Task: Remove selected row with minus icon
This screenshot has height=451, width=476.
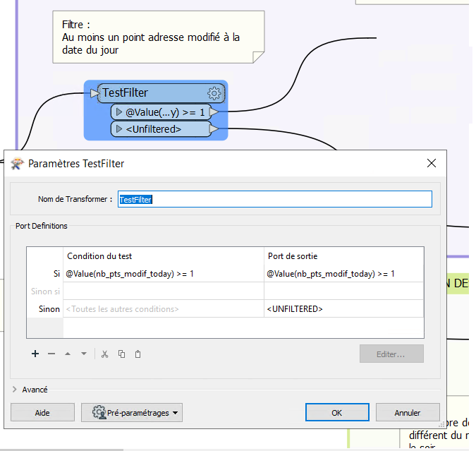Action: pos(51,354)
